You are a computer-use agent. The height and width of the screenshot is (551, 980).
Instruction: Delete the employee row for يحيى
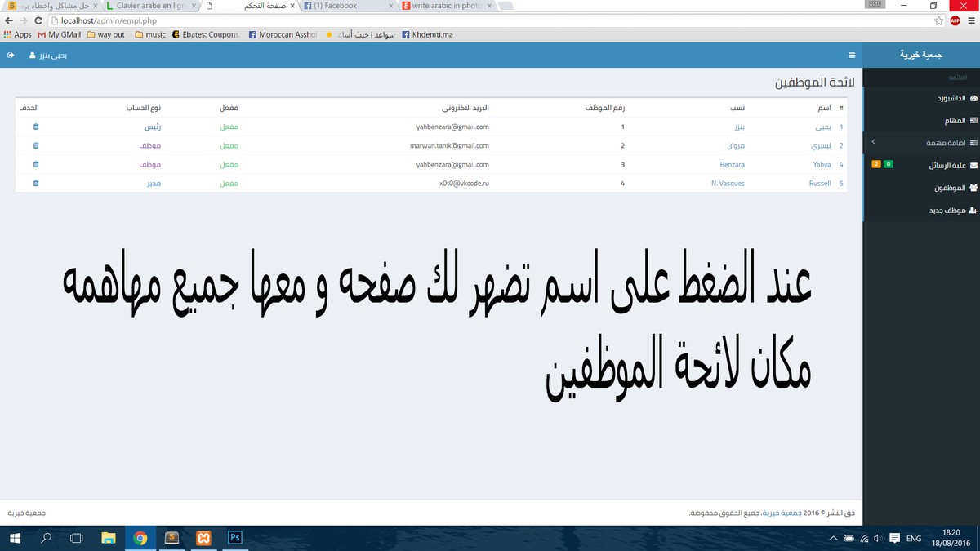[35, 127]
